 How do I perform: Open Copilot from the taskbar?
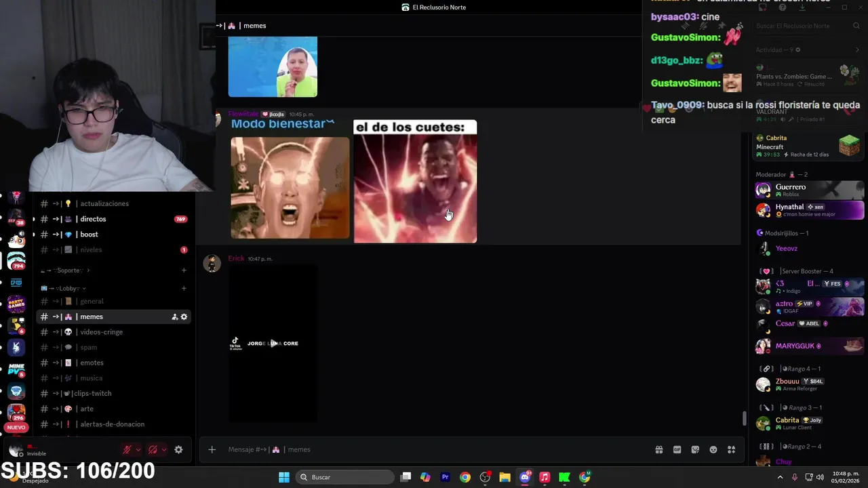[425, 477]
